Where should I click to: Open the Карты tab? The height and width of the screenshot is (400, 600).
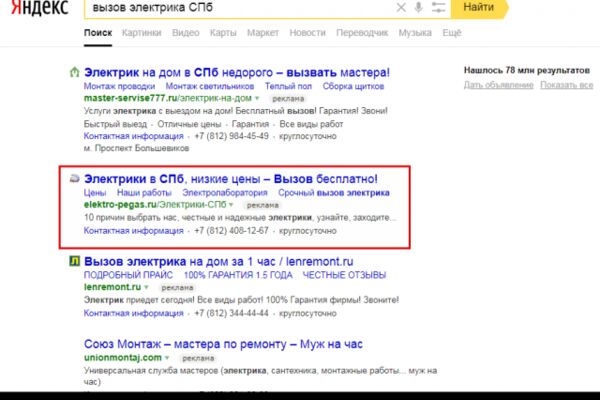coord(223,33)
